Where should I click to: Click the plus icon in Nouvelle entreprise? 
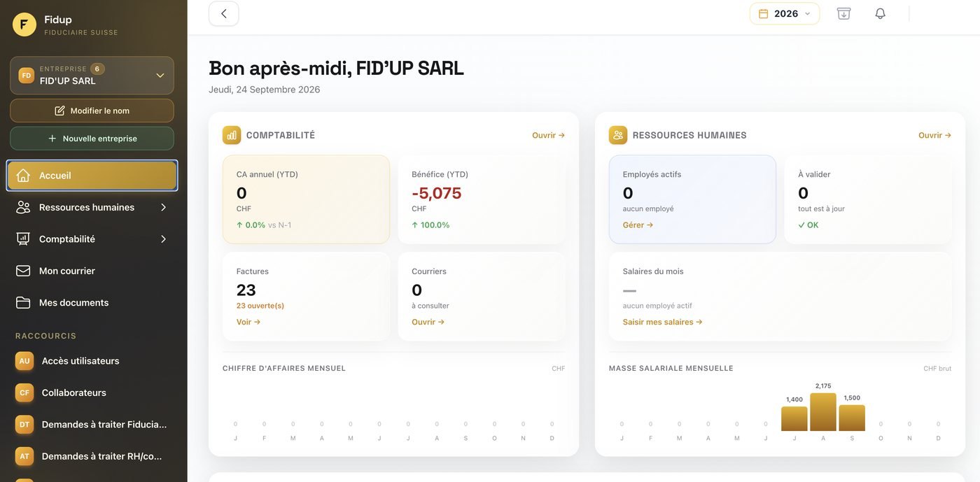(x=52, y=139)
